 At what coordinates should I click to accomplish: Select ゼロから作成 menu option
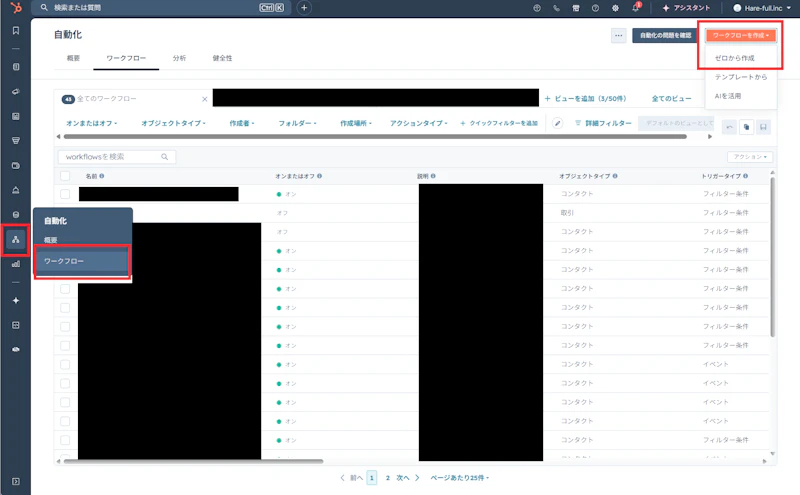click(x=735, y=58)
